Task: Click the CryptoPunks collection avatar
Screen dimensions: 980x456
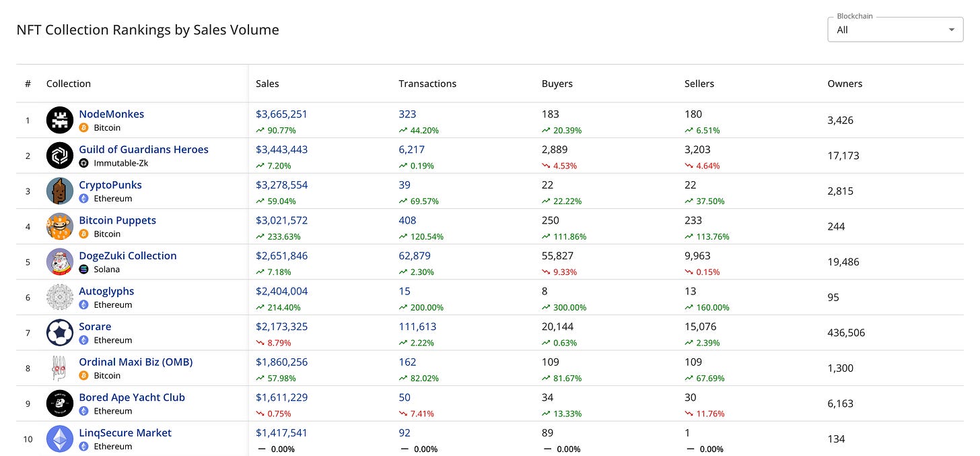Action: [x=60, y=191]
